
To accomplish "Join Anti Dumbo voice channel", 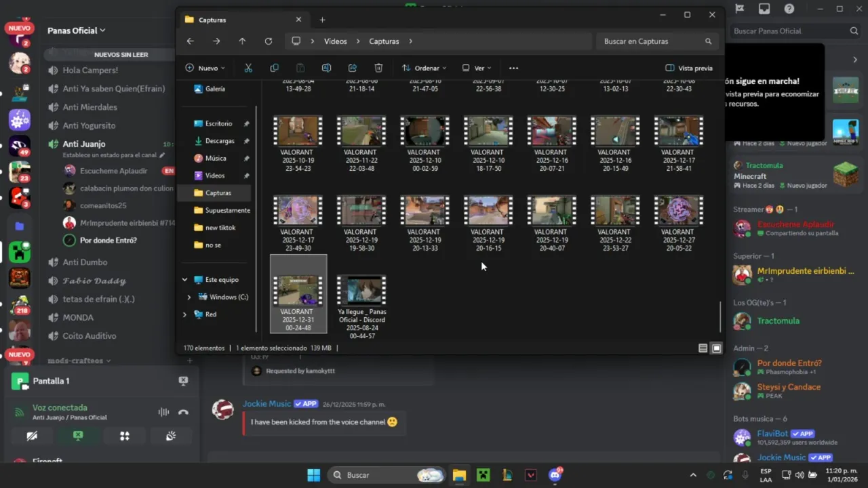I will 85,262.
